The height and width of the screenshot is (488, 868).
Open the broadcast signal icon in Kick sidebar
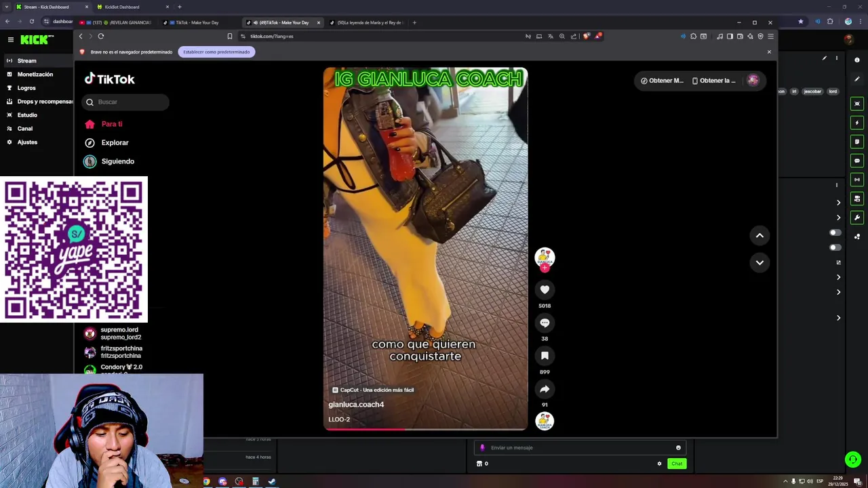pos(857,180)
